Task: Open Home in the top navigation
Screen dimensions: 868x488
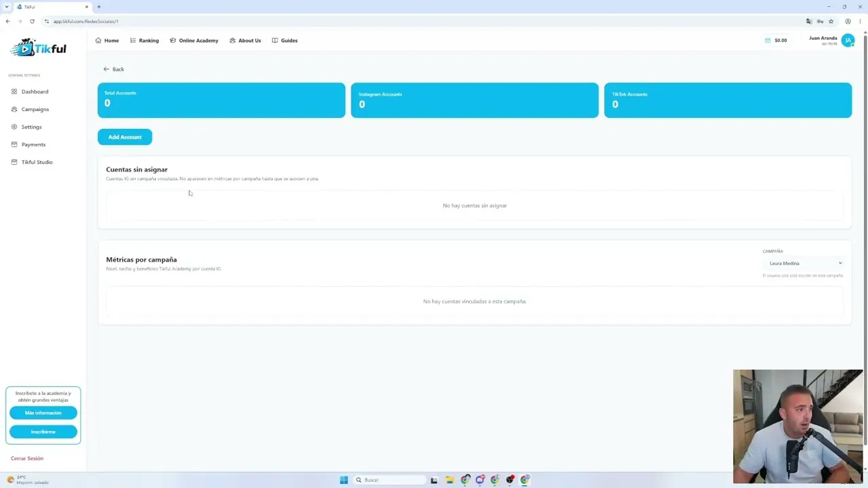Action: pyautogui.click(x=107, y=41)
